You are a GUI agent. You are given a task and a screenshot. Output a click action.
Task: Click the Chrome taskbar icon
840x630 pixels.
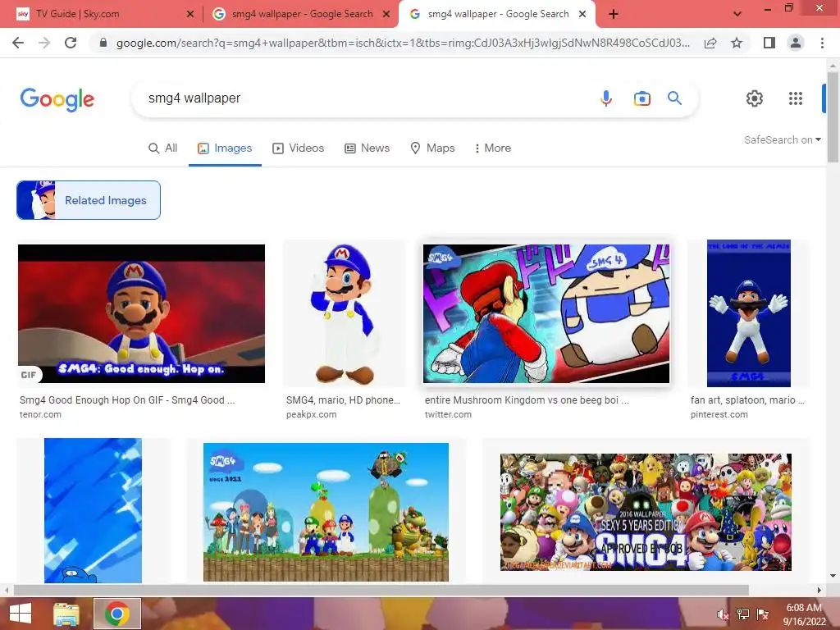tap(117, 614)
